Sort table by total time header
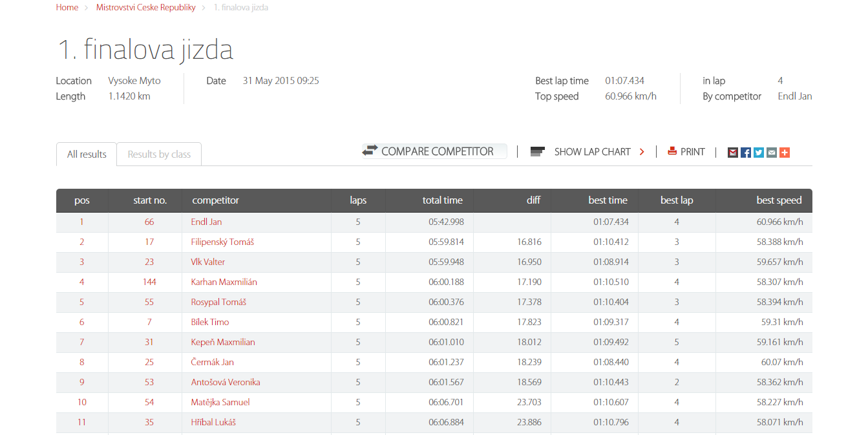The width and height of the screenshot is (868, 435). click(442, 200)
